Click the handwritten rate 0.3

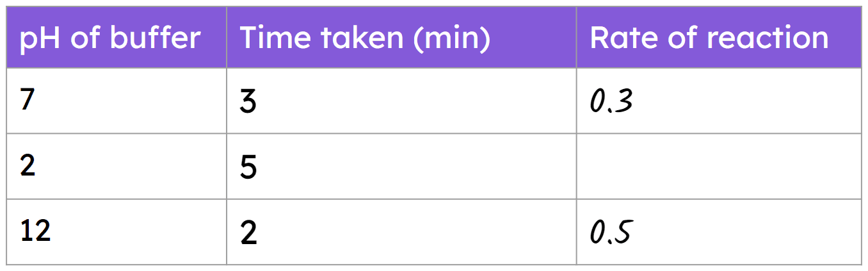click(x=611, y=103)
